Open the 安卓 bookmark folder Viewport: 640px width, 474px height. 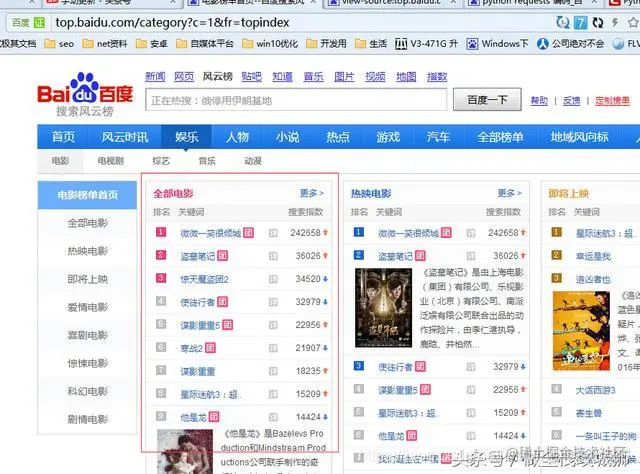(x=152, y=44)
